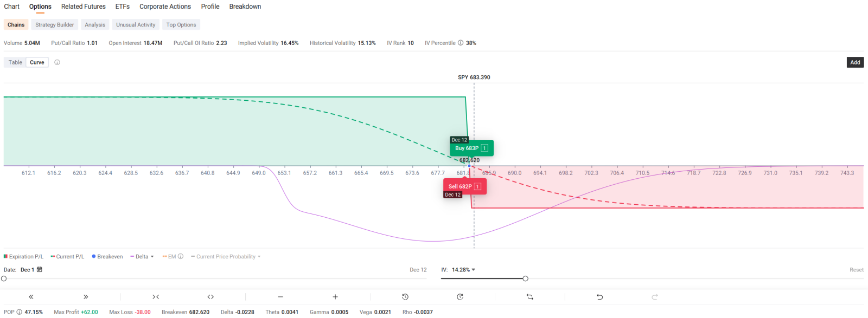Click the minus icon

coord(280,297)
